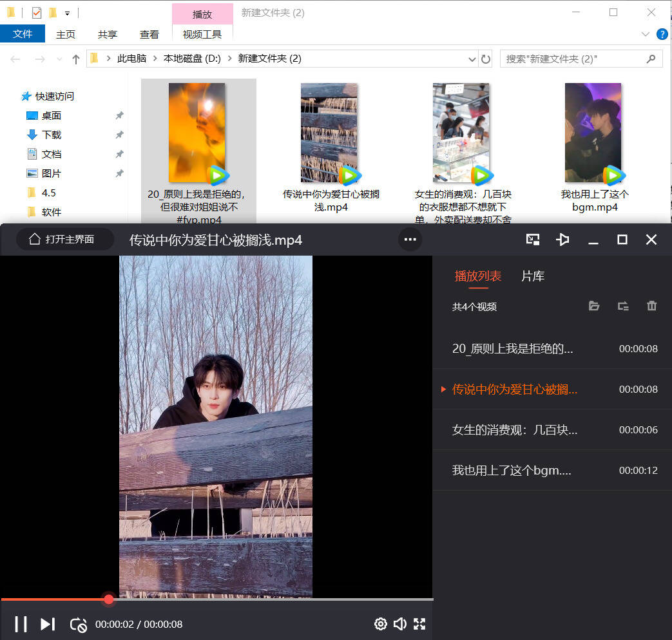Play 女生的消费观 from the playlist
Image resolution: width=672 pixels, height=640 pixels.
pos(515,429)
